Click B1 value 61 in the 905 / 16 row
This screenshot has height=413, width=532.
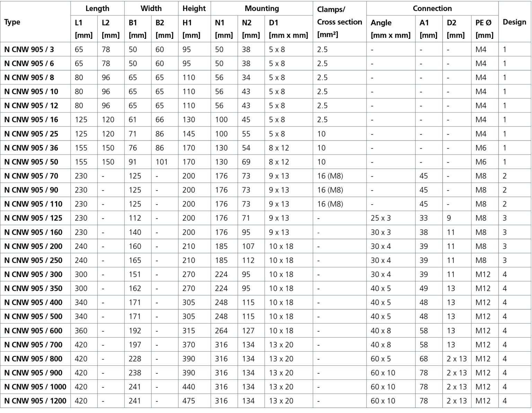(x=133, y=120)
